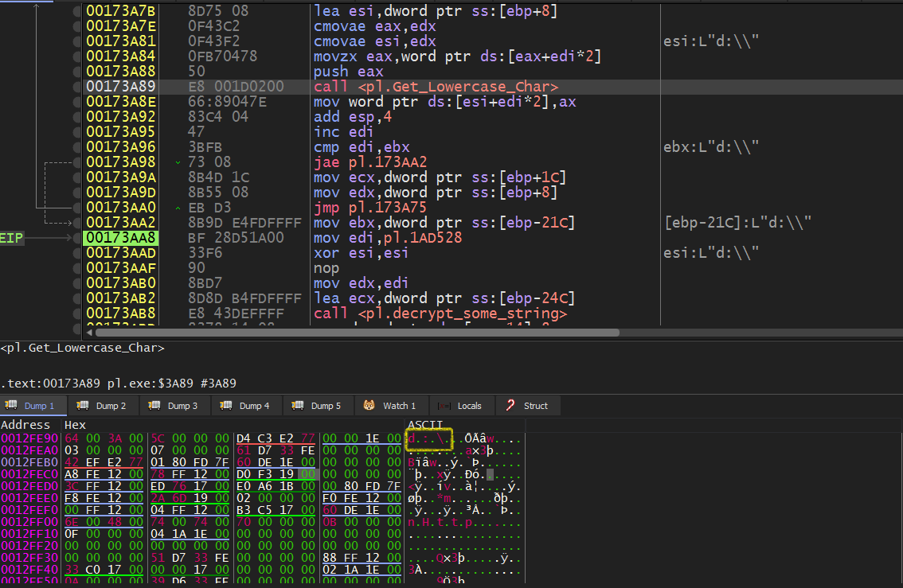Select dump address 0012FF00
This screenshot has width=903, height=588.
click(29, 522)
